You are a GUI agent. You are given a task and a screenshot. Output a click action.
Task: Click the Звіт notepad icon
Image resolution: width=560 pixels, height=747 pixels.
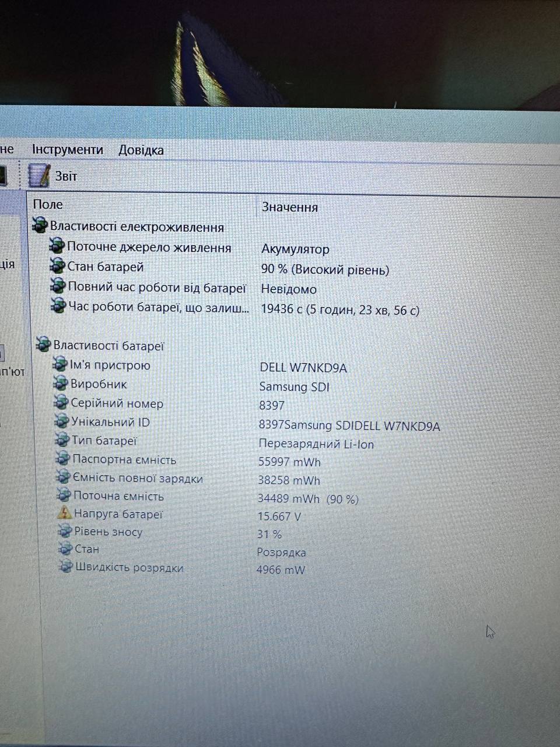pyautogui.click(x=39, y=176)
